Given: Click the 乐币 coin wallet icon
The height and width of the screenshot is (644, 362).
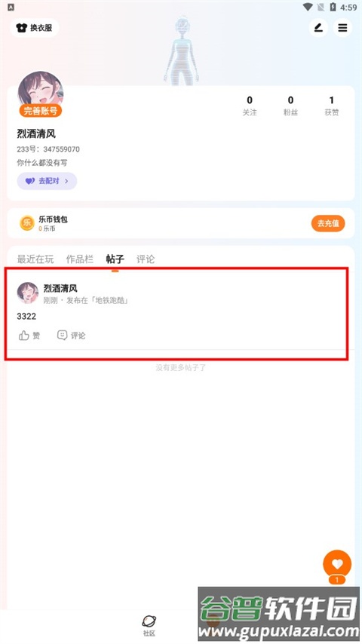Looking at the screenshot, I should [x=27, y=223].
